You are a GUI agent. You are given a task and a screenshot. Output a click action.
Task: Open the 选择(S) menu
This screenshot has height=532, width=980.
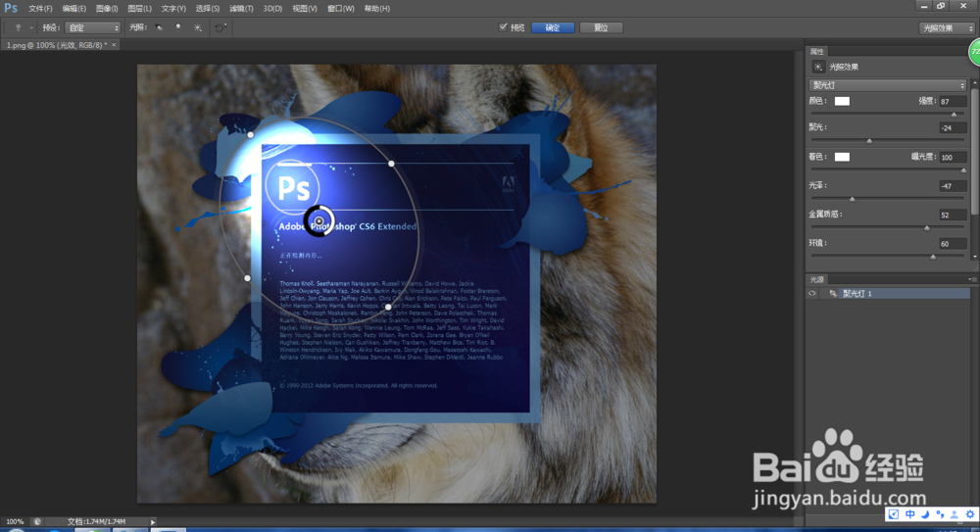coord(208,9)
